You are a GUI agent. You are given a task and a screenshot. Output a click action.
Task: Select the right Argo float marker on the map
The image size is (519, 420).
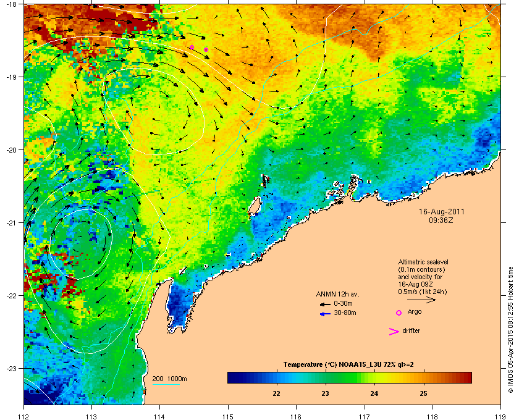206,49
